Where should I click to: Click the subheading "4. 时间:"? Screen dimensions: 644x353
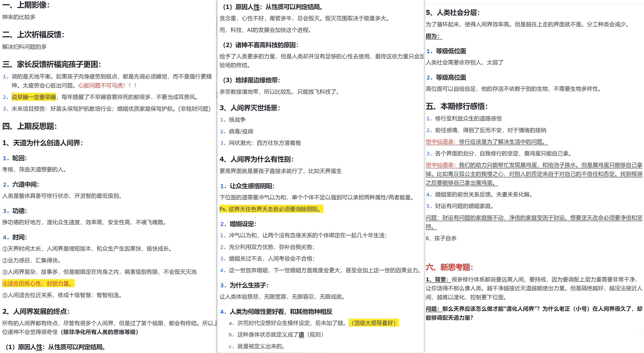point(15,237)
